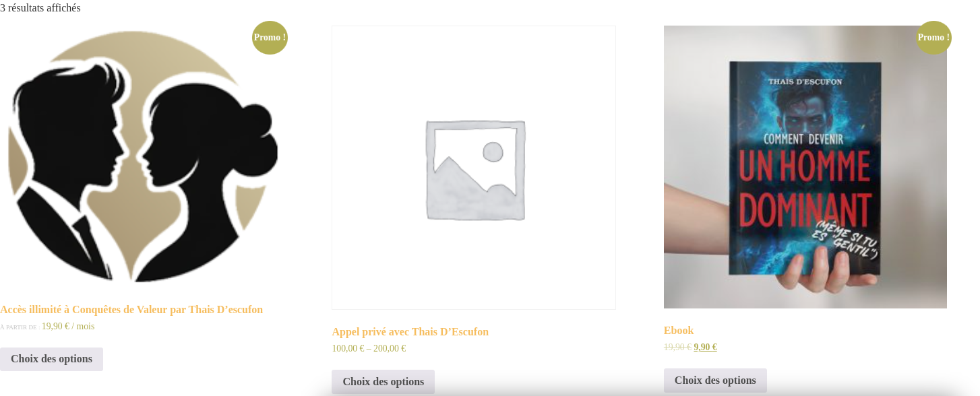
Task: Click the 'THAIS D'ESCUFON' author name on the cover
Action: [x=805, y=82]
